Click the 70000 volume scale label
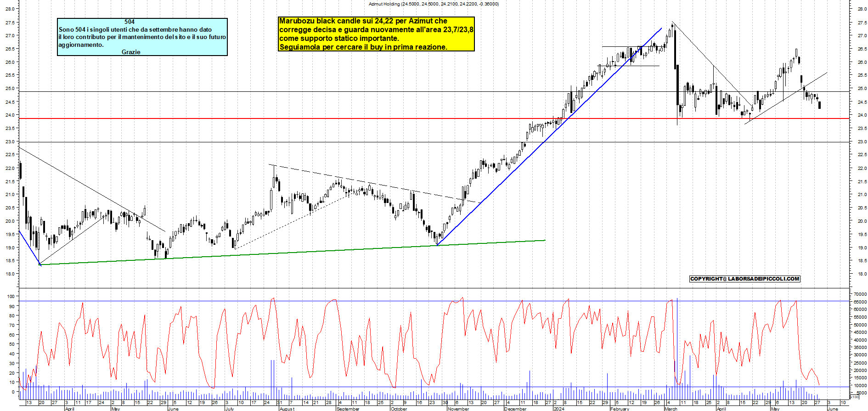Viewport: 868px width, 411px height. (x=860, y=294)
